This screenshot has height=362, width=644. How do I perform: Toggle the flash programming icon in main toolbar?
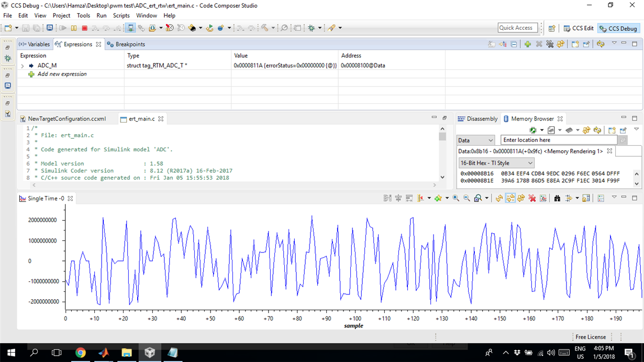[193, 28]
